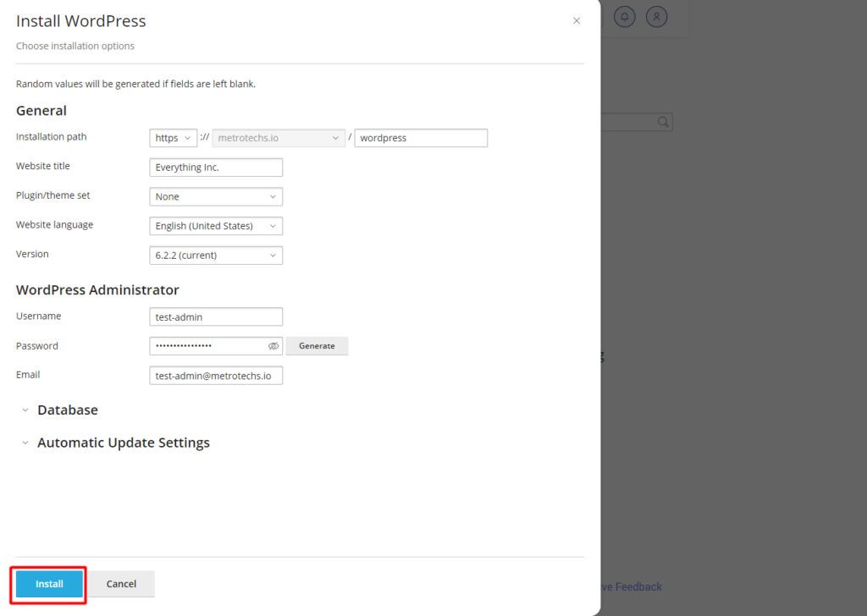The width and height of the screenshot is (867, 616).
Task: Close the Install WordPress dialog
Action: click(x=577, y=21)
